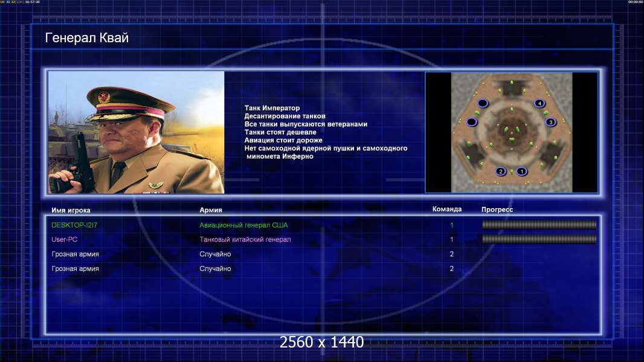644x362 pixels.
Task: Click the unnumbered oval marker opposite marker 4
Action: pyautogui.click(x=483, y=103)
